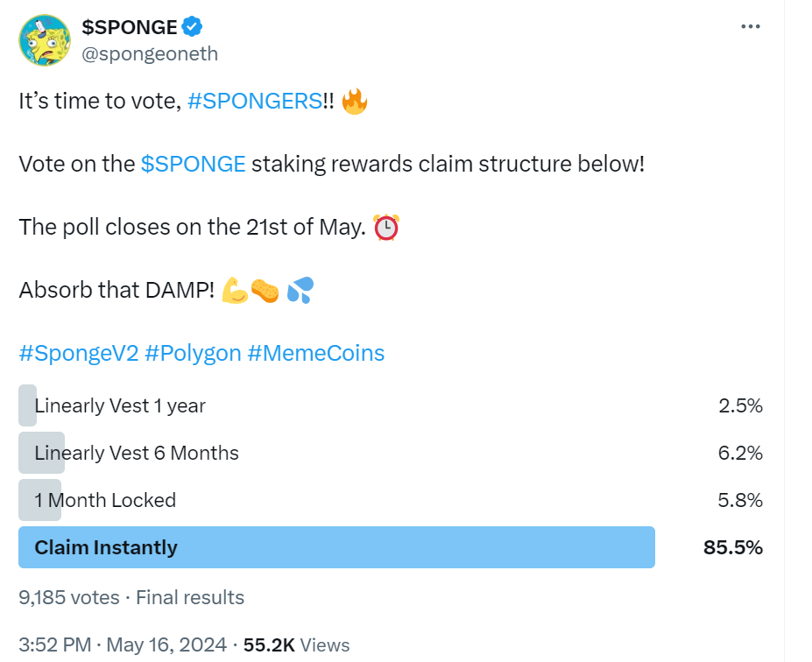Click the $SPONGE profile avatar
Viewport: 812px width, 662px height.
pyautogui.click(x=45, y=40)
